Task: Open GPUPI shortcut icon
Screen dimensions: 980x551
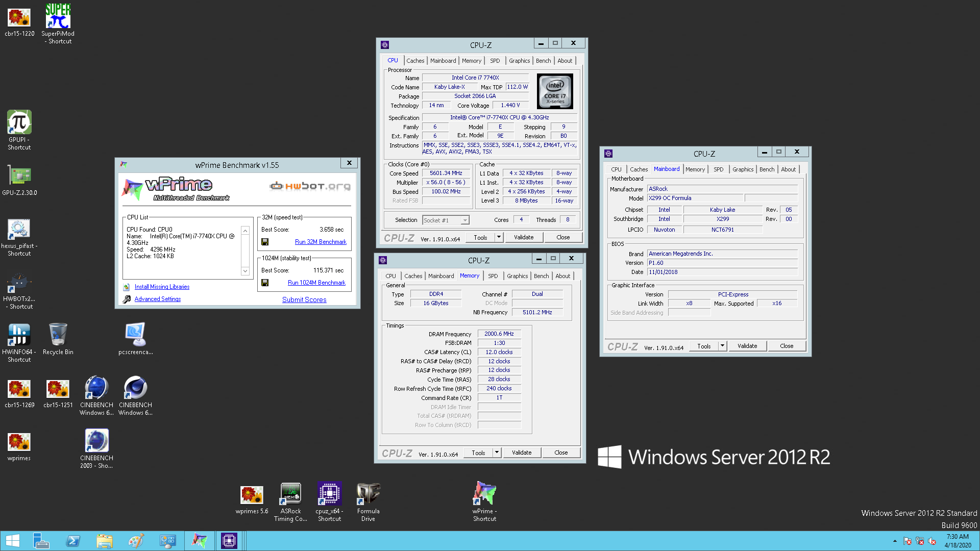Action: (19, 131)
